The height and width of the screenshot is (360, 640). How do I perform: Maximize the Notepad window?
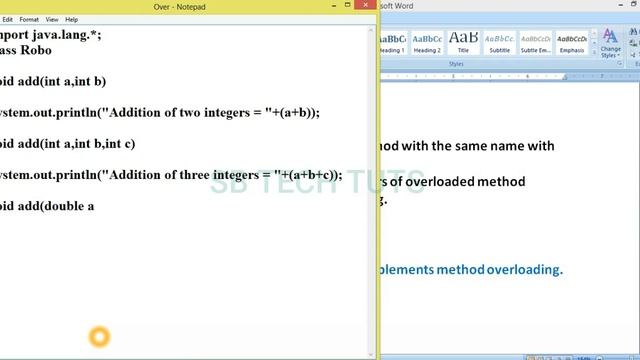pos(347,5)
